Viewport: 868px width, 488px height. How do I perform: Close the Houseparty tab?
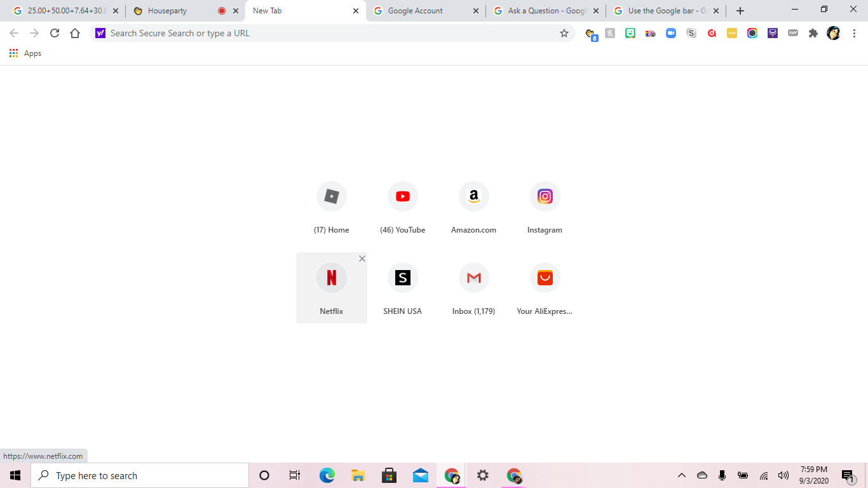click(236, 11)
